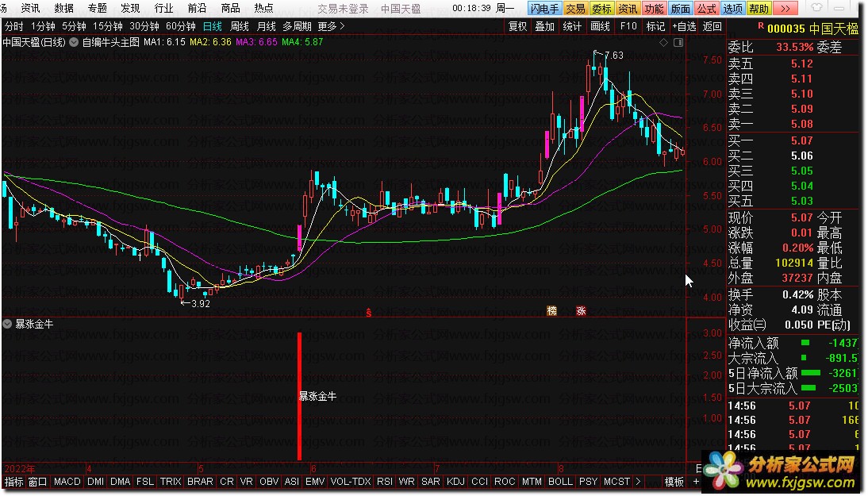Screen dimensions: 868x496
Task: Switch to 周线 weekly period
Action: (x=240, y=26)
